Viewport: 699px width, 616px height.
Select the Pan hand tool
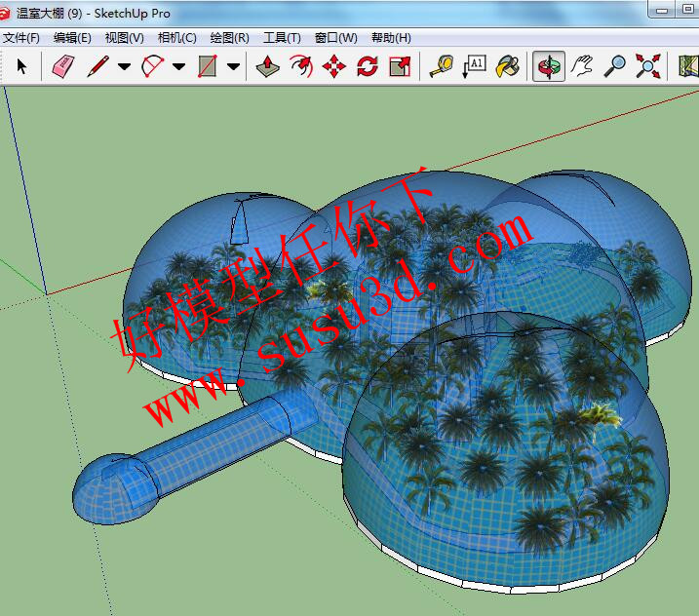[582, 66]
